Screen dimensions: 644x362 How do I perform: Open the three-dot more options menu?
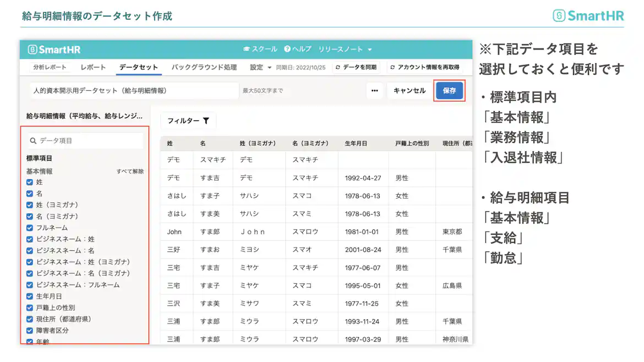point(375,90)
